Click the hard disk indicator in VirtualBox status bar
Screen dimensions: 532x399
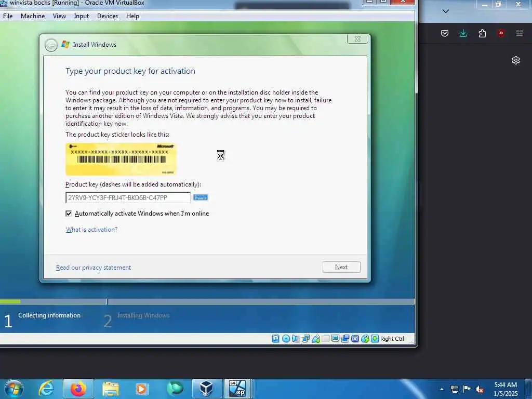[x=276, y=339]
